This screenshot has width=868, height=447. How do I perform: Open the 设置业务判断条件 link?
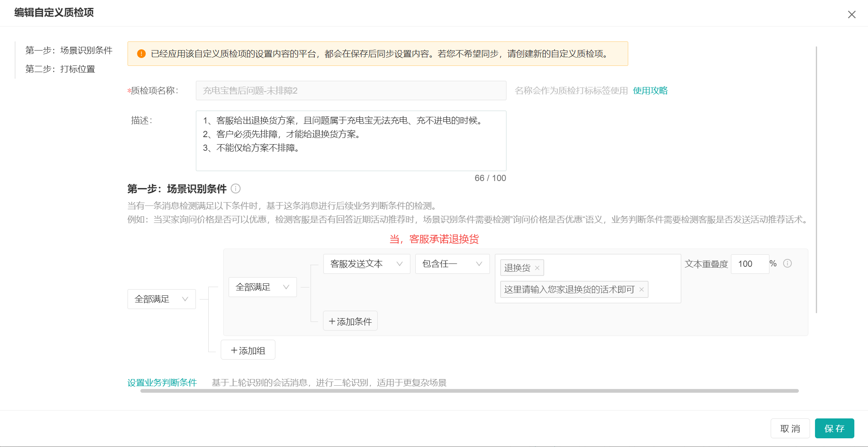click(162, 383)
